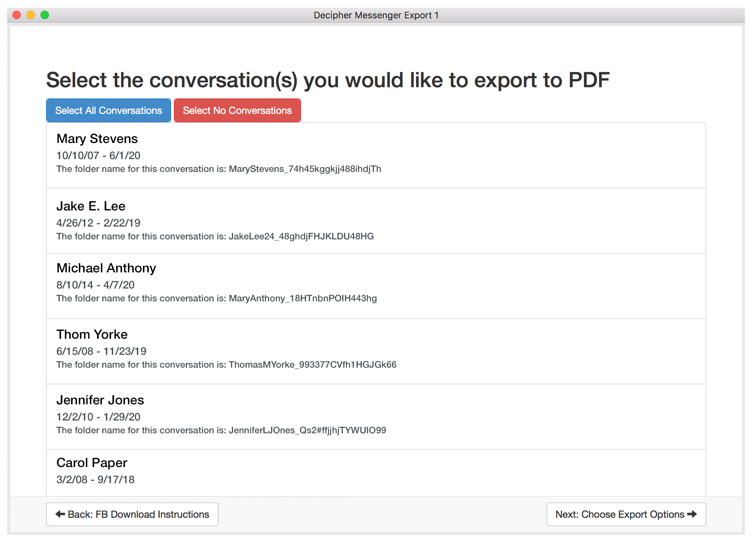This screenshot has height=544, width=756.
Task: Choose the Carol Paper conversation
Action: click(376, 473)
